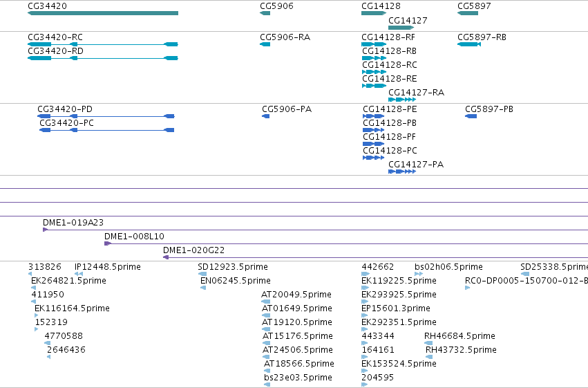
Task: Select the CG14127 gene feature
Action: coord(401,28)
